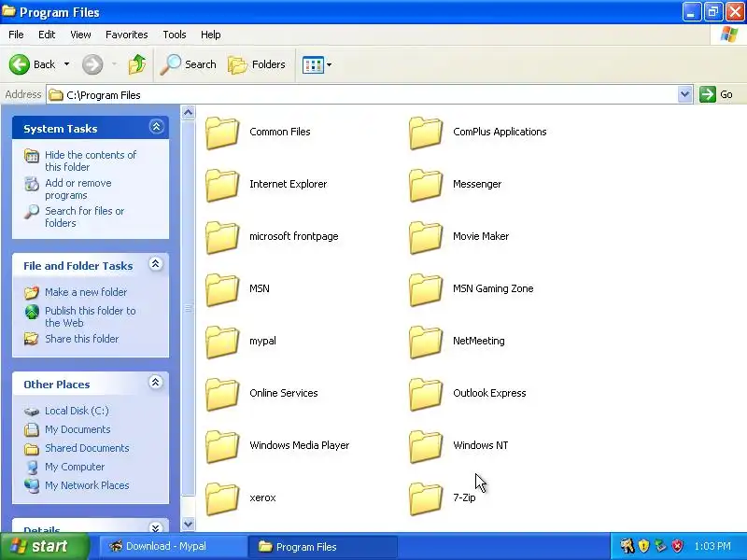
Task: Collapse the File and Folder Tasks panel
Action: 155,264
